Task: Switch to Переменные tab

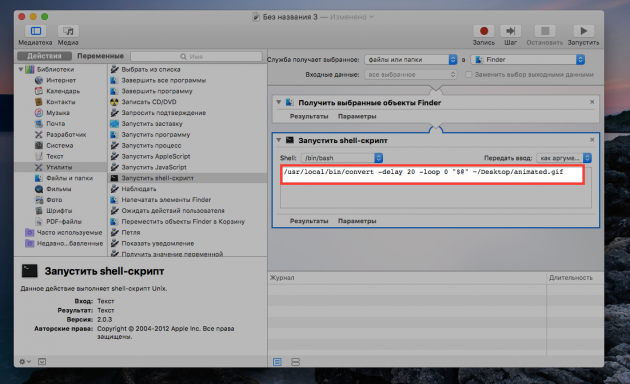Action: pos(100,56)
